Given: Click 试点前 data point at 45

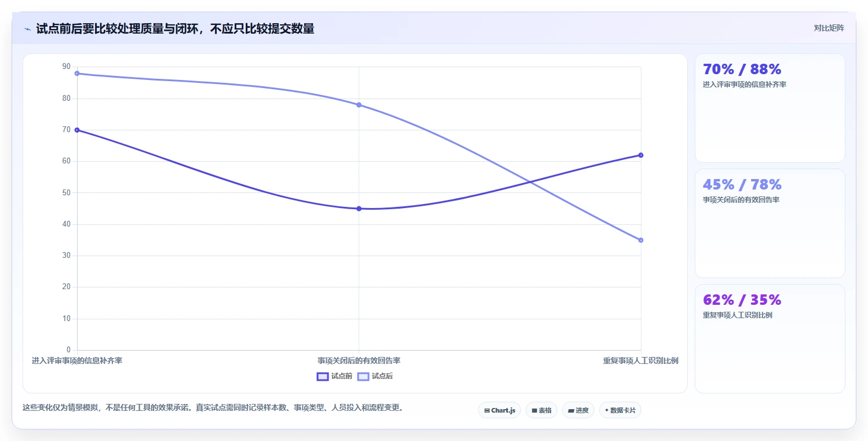Looking at the screenshot, I should 359,209.
